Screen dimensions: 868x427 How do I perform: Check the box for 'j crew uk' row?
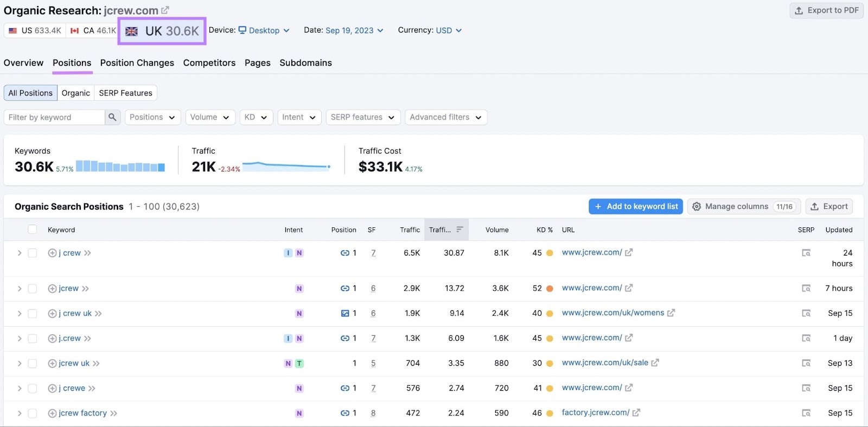pos(33,314)
